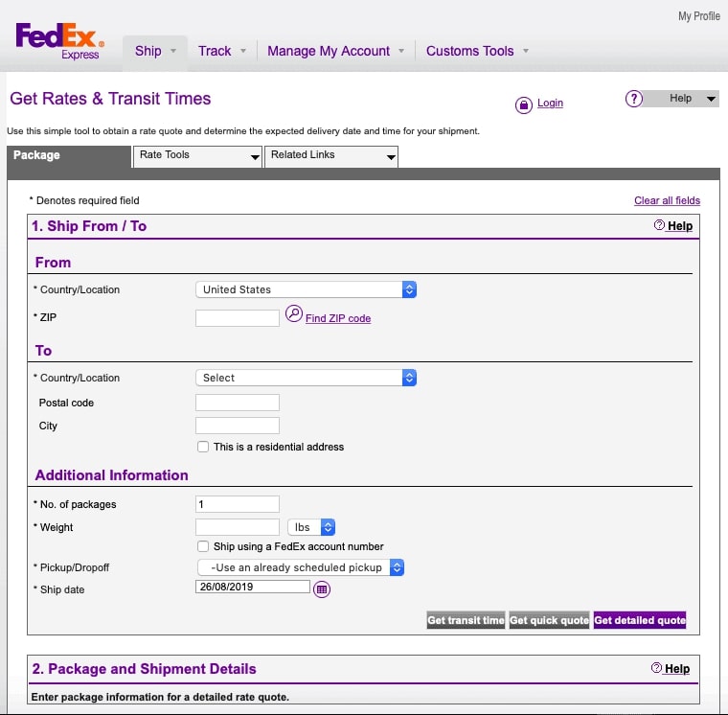This screenshot has width=728, height=715.
Task: Click Help icon in Ship From/To section
Action: click(x=659, y=225)
